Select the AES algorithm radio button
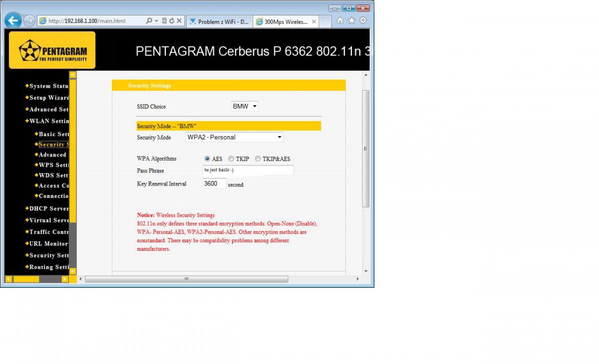599x364 pixels. (207, 159)
